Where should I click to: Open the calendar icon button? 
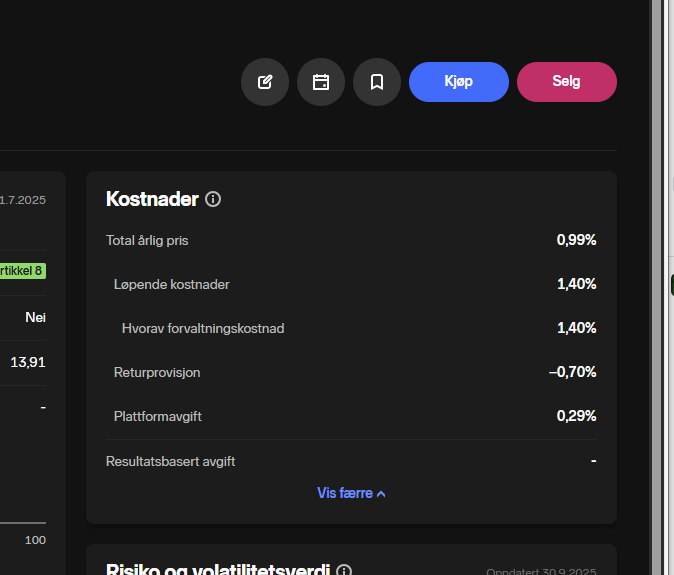pos(321,82)
